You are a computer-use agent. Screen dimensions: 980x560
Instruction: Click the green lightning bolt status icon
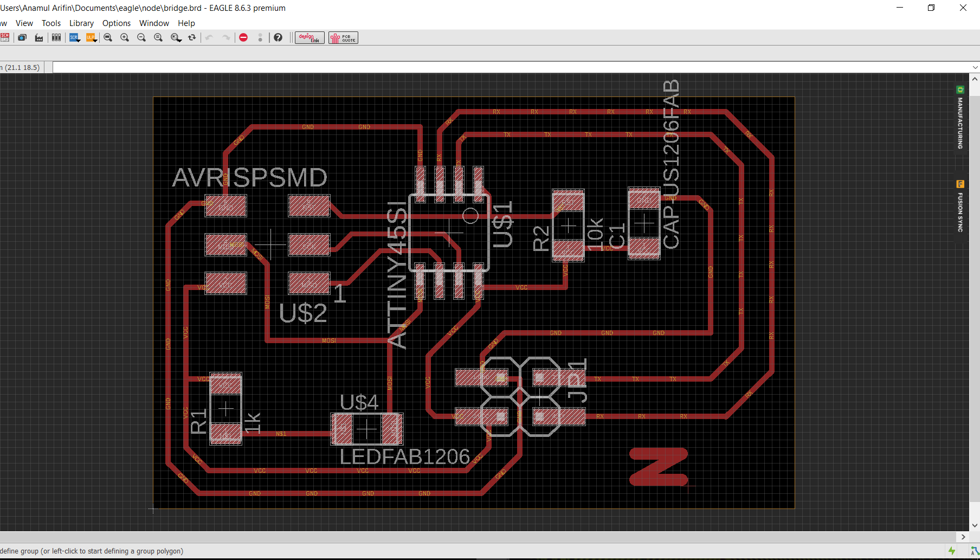pos(952,551)
